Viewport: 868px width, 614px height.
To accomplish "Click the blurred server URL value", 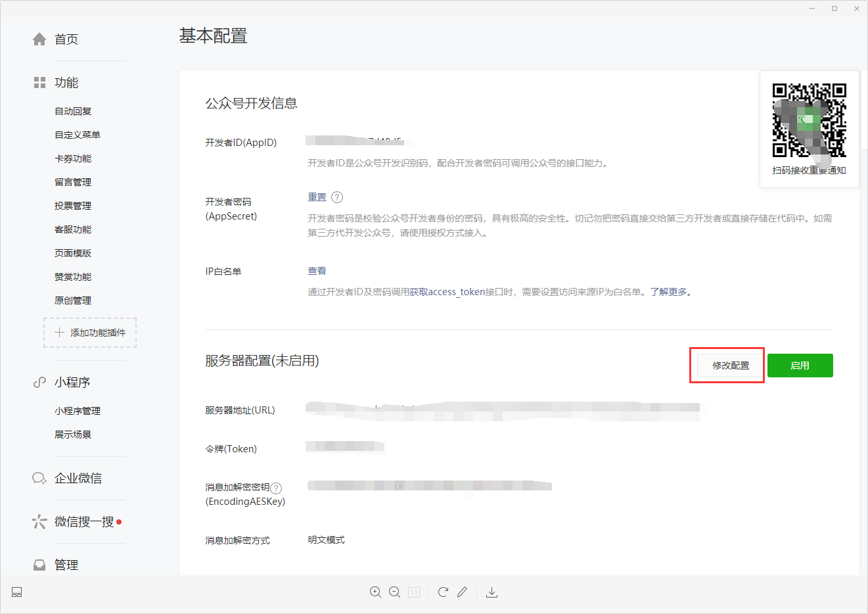I will pyautogui.click(x=503, y=411).
